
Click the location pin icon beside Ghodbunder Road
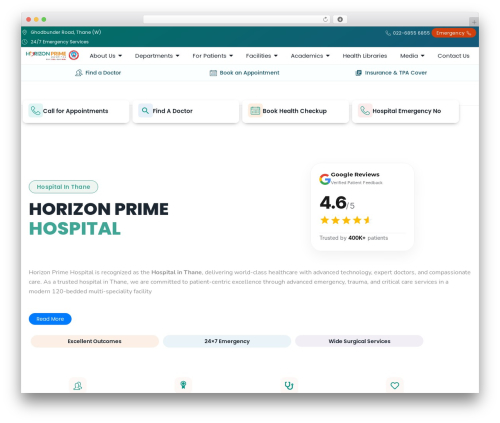pyautogui.click(x=25, y=32)
